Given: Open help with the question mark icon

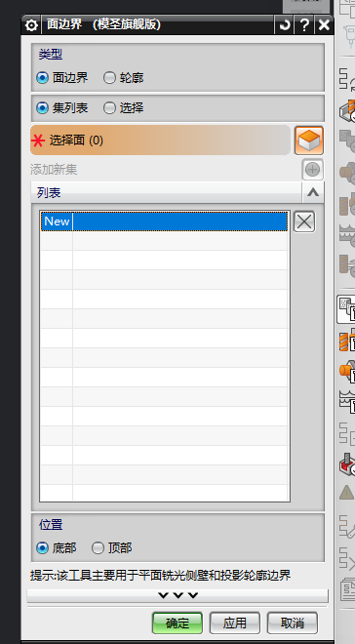Looking at the screenshot, I should (304, 25).
